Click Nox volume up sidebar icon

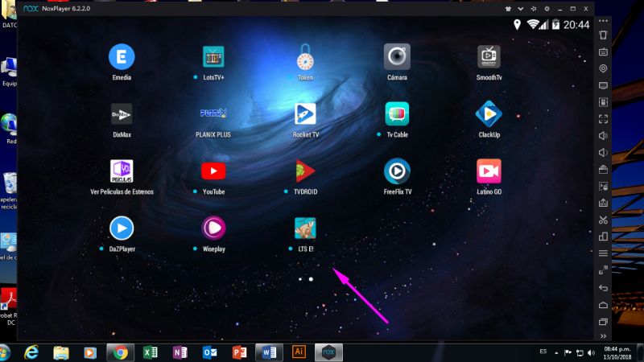coord(603,136)
